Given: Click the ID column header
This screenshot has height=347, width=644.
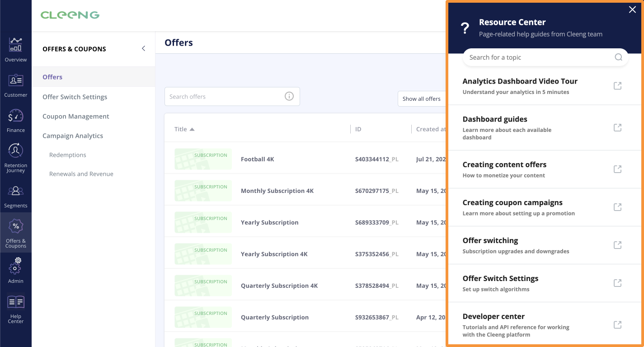Looking at the screenshot, I should [x=358, y=129].
